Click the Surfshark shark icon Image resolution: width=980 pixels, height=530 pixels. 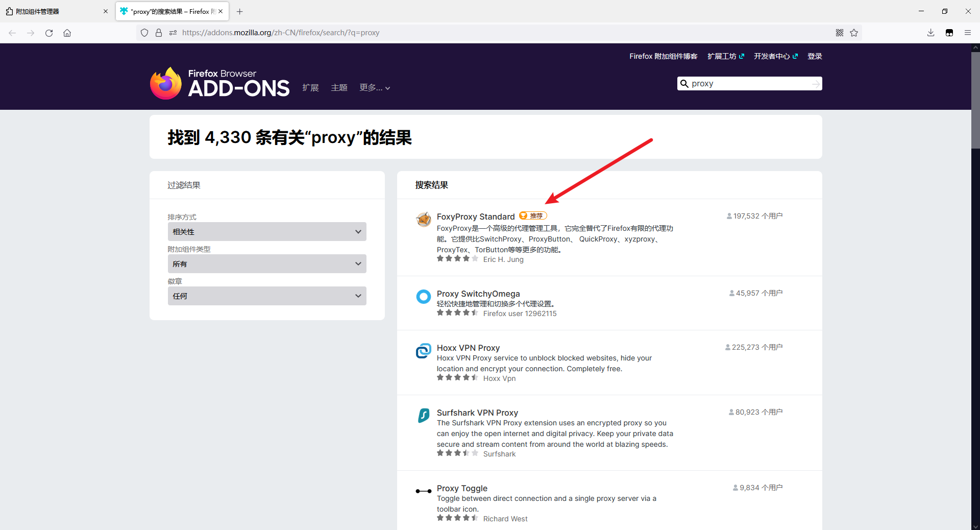point(424,416)
